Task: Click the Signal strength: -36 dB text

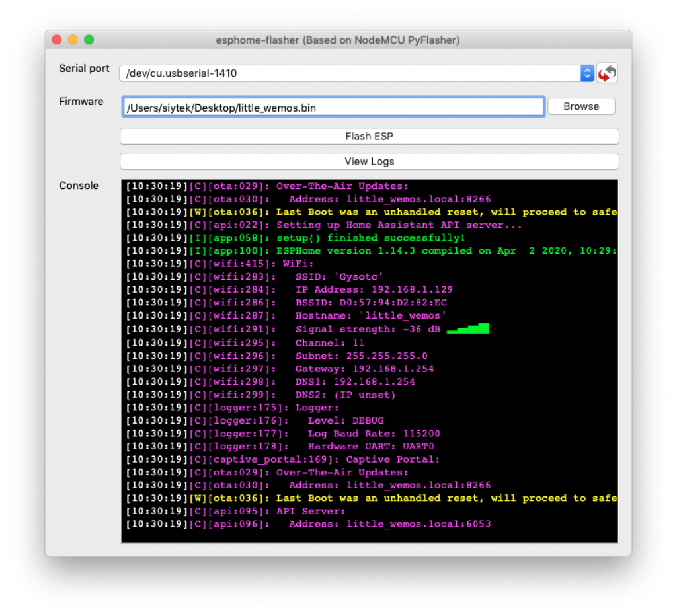Action: point(368,329)
